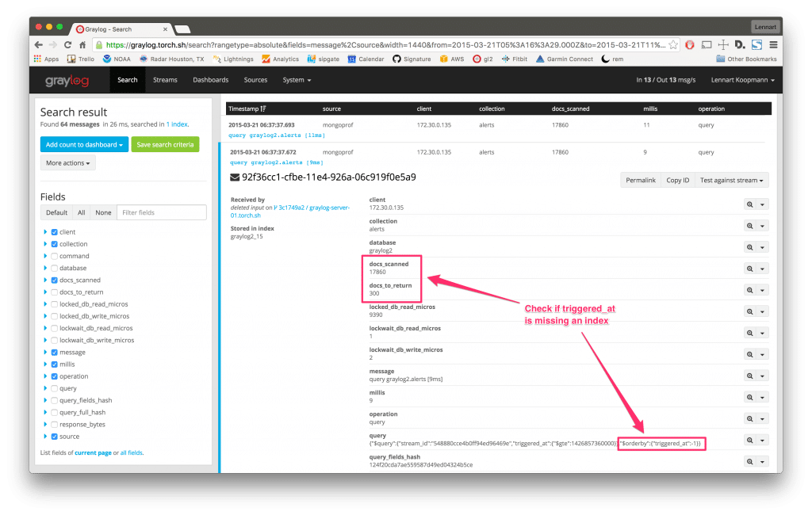Image resolution: width=812 pixels, height=515 pixels.
Task: Click the Permalink button
Action: pos(640,180)
